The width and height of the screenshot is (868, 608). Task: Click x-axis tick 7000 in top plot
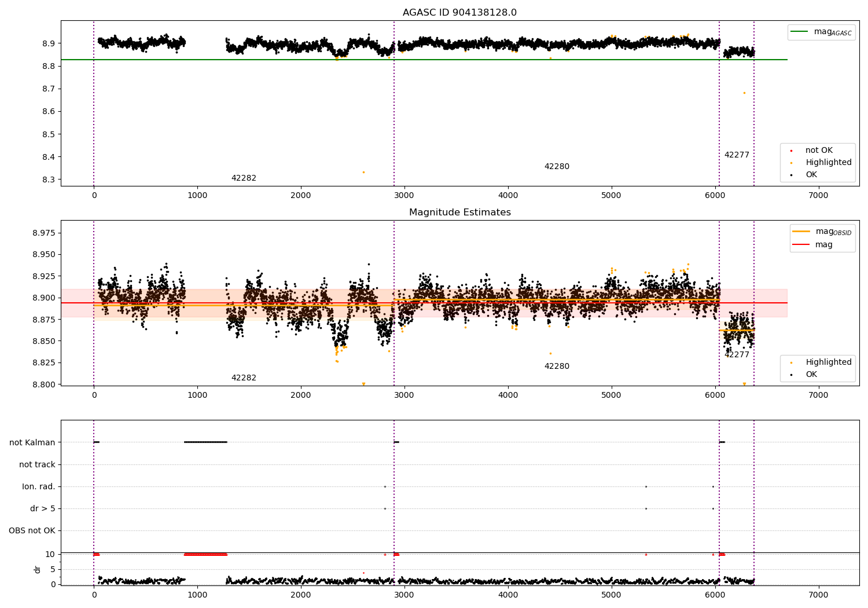(818, 195)
